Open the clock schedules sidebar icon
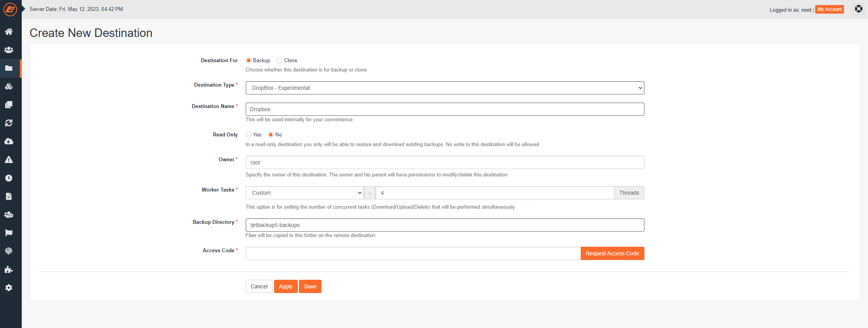 point(9,178)
